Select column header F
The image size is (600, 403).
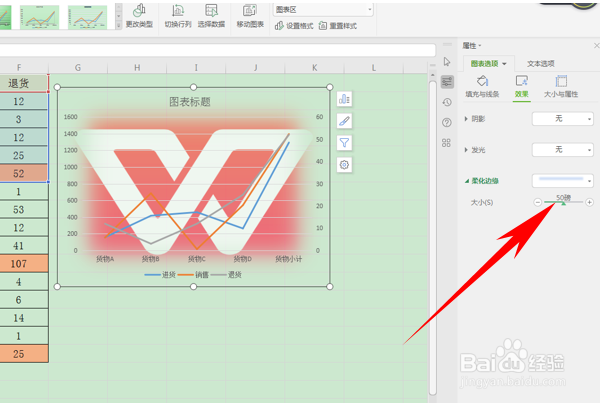[19, 68]
